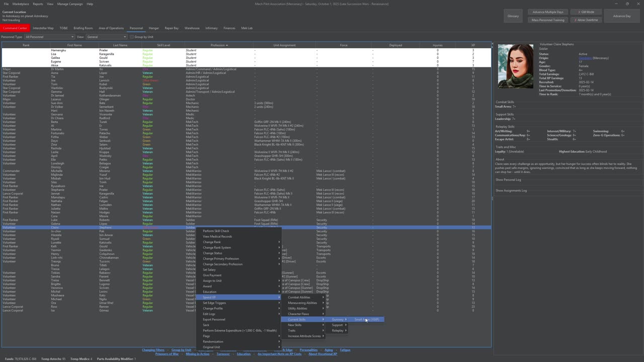Screen dimensions: 644x362
Task: Expand the Show Personal Log section
Action: point(508,179)
